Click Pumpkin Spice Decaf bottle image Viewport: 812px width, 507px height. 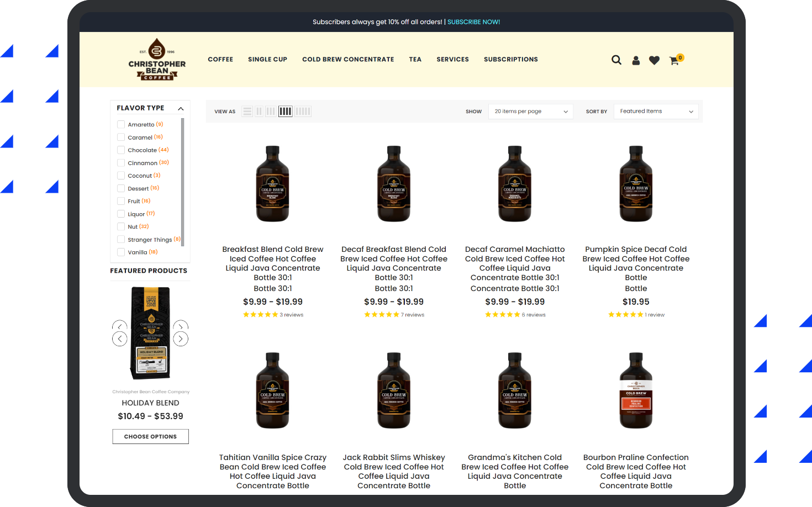tap(636, 184)
